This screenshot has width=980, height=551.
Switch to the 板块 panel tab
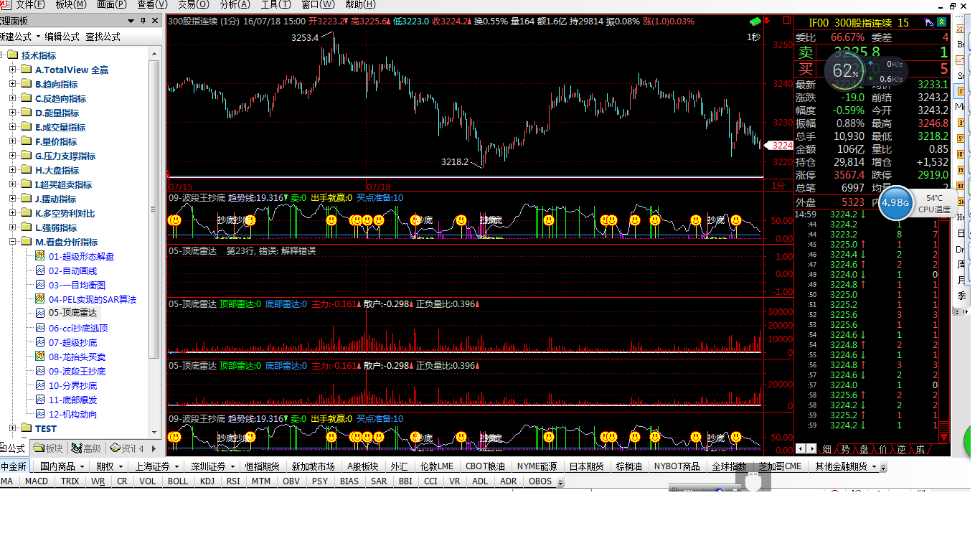pyautogui.click(x=49, y=448)
